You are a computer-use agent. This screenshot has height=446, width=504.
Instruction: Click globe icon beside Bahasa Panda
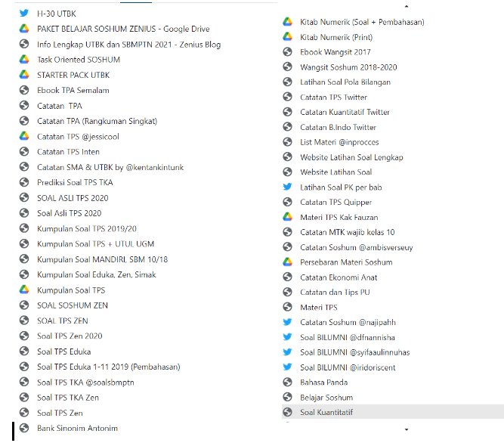click(287, 382)
